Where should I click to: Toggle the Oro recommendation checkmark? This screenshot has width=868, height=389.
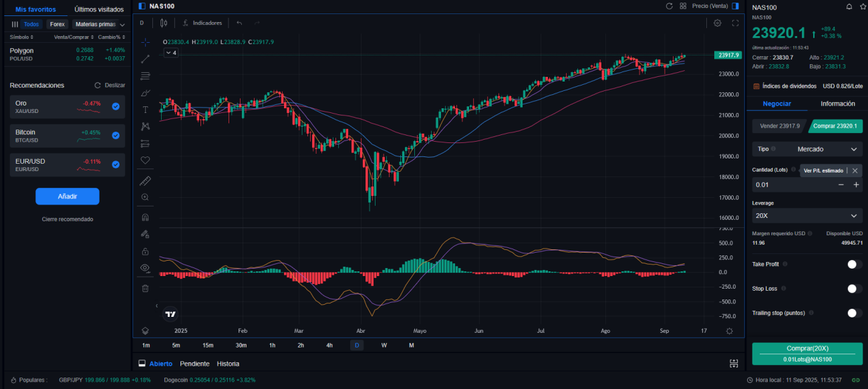coord(116,106)
